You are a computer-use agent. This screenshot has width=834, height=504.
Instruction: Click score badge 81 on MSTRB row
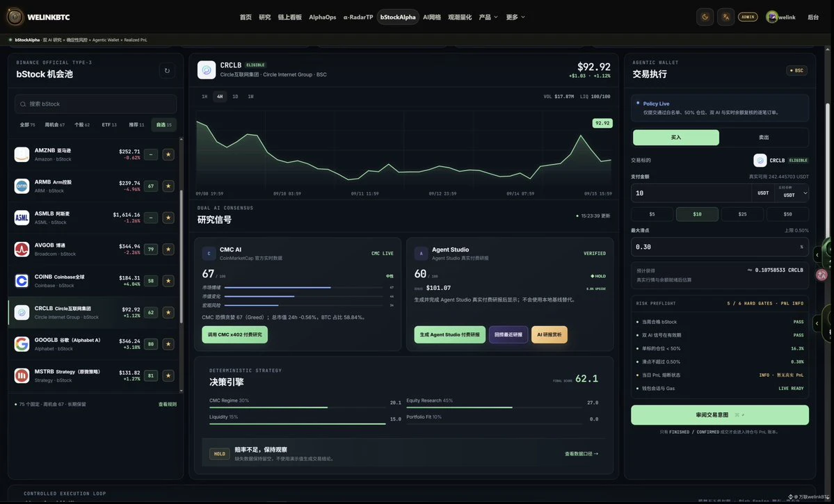pos(151,375)
